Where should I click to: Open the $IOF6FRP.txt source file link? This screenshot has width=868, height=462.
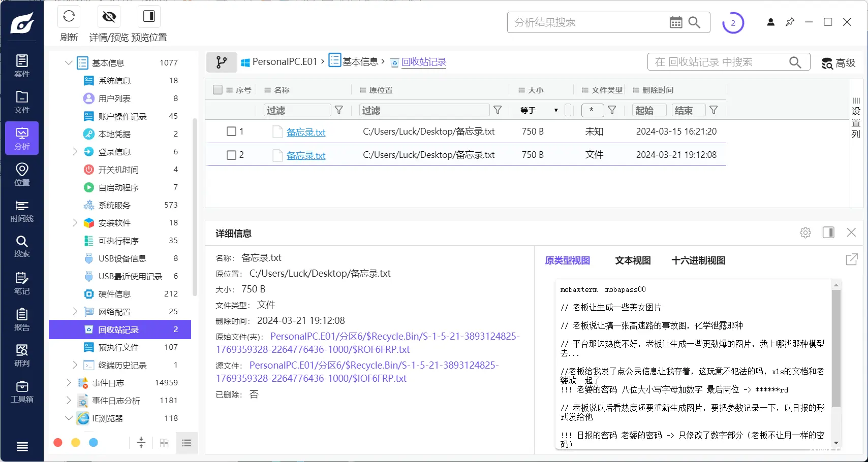click(357, 372)
